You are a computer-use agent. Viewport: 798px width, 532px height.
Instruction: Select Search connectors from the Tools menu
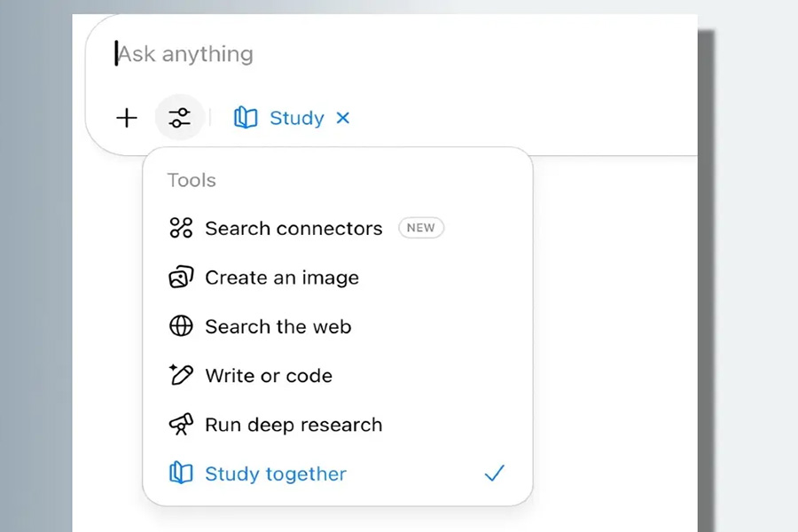[x=293, y=229]
